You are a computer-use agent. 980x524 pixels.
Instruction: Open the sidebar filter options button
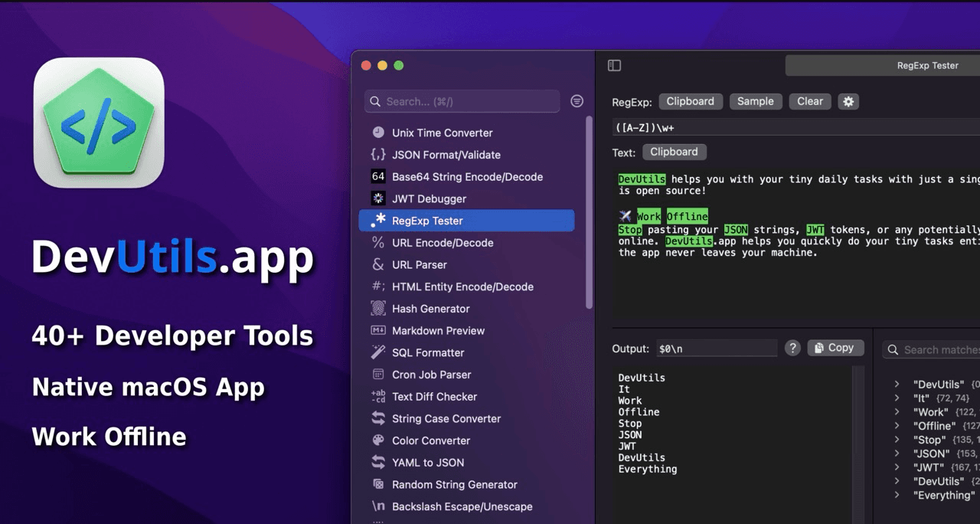tap(577, 101)
